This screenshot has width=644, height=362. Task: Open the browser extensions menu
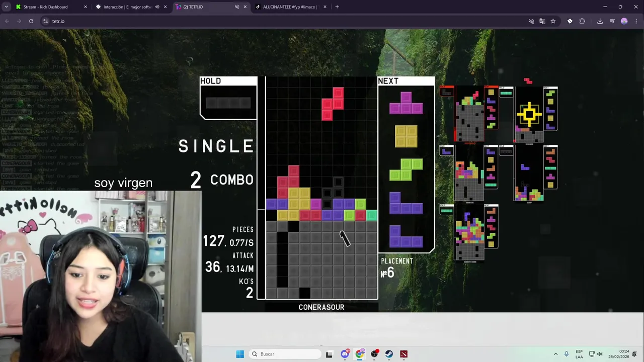[x=582, y=21]
